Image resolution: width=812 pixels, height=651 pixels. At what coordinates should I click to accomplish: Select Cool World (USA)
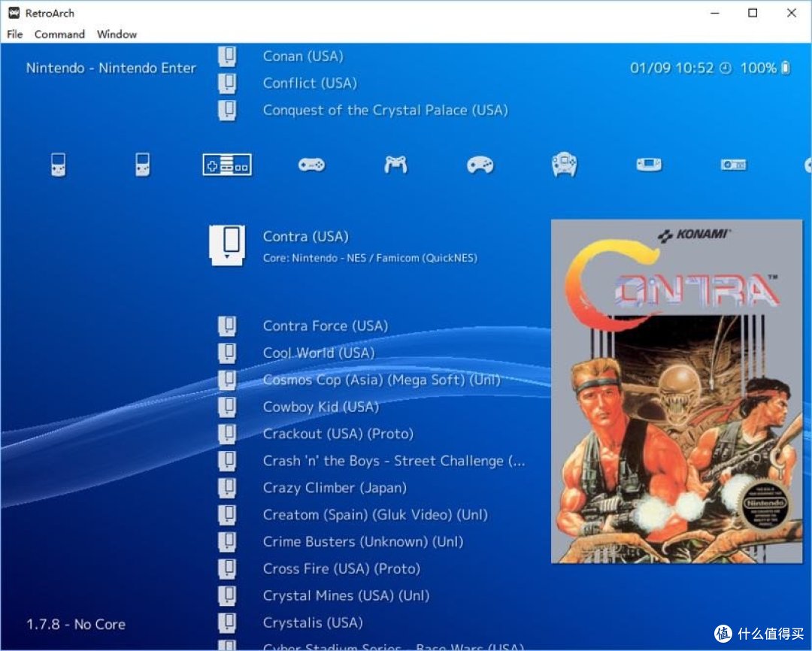tap(319, 353)
